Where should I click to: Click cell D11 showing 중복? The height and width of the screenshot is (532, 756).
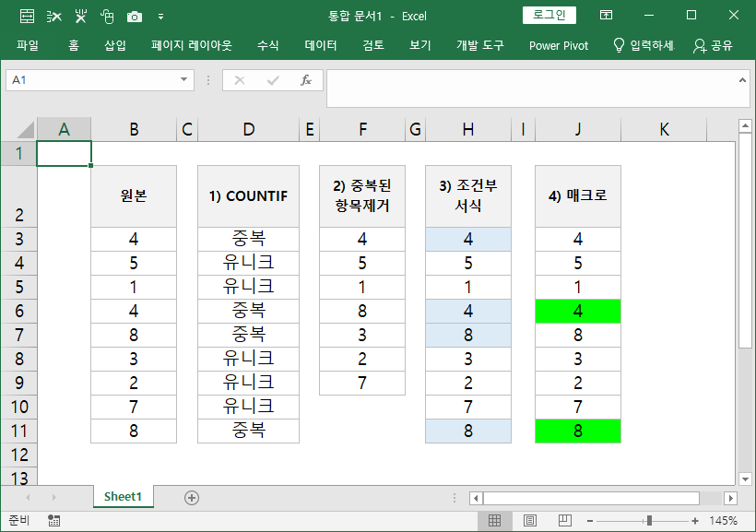click(x=248, y=431)
